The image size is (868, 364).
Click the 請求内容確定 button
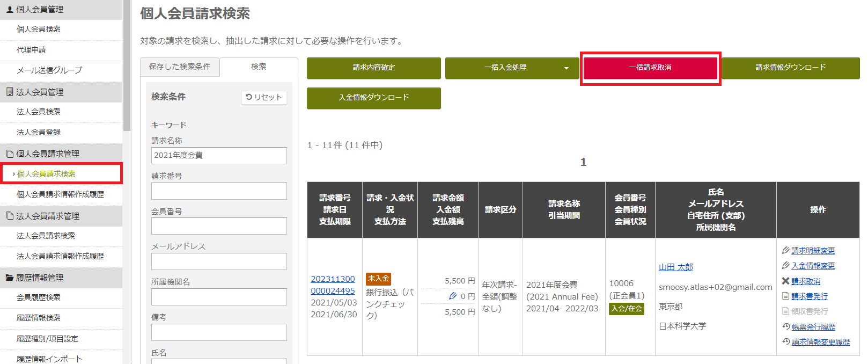tap(374, 68)
